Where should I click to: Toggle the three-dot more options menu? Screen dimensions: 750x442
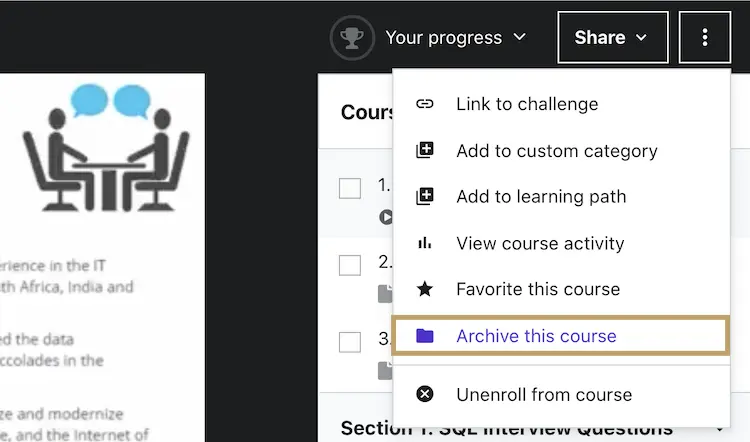pos(705,38)
